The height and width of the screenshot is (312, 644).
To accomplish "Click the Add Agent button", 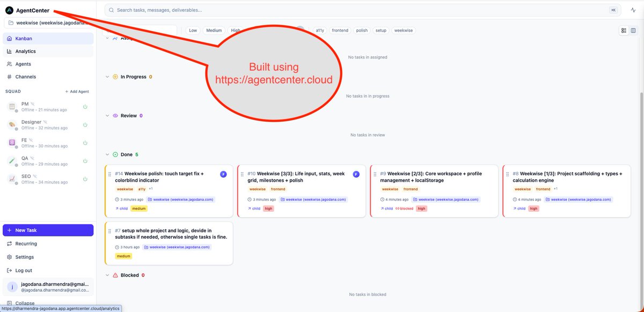I will tap(77, 92).
